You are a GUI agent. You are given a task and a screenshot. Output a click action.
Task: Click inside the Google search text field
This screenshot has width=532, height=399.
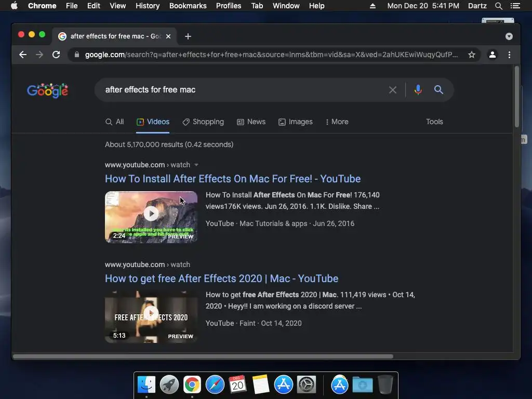244,89
